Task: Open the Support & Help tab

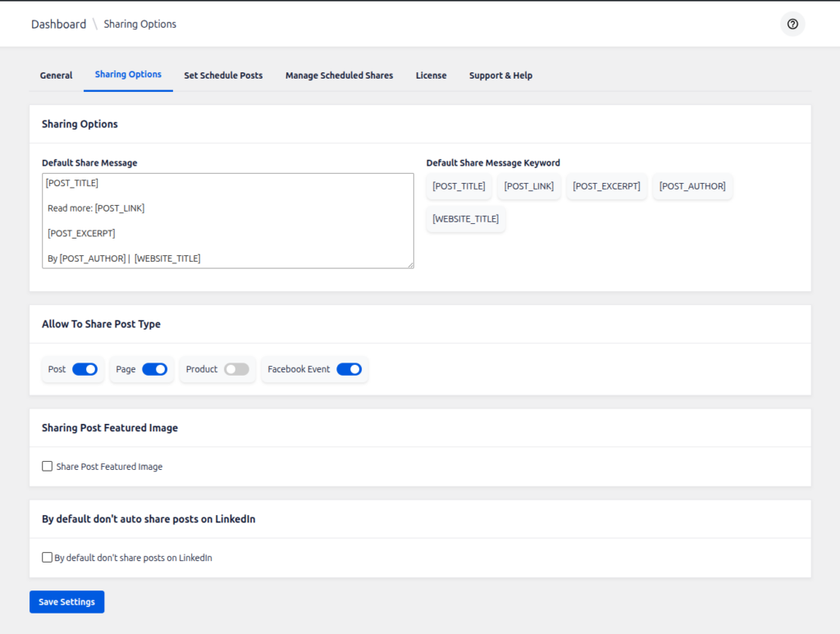Action: 500,75
